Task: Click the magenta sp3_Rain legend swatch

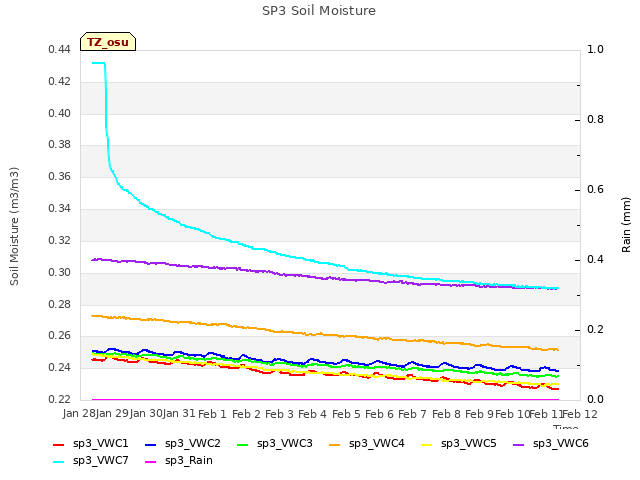Action: click(151, 462)
